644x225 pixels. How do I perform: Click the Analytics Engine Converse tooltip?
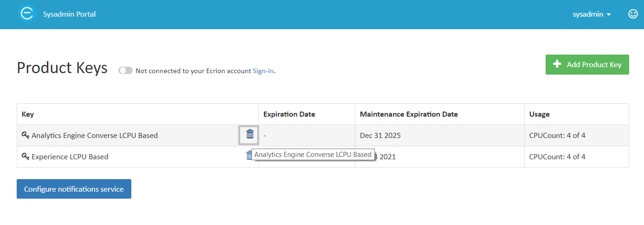pyautogui.click(x=313, y=155)
